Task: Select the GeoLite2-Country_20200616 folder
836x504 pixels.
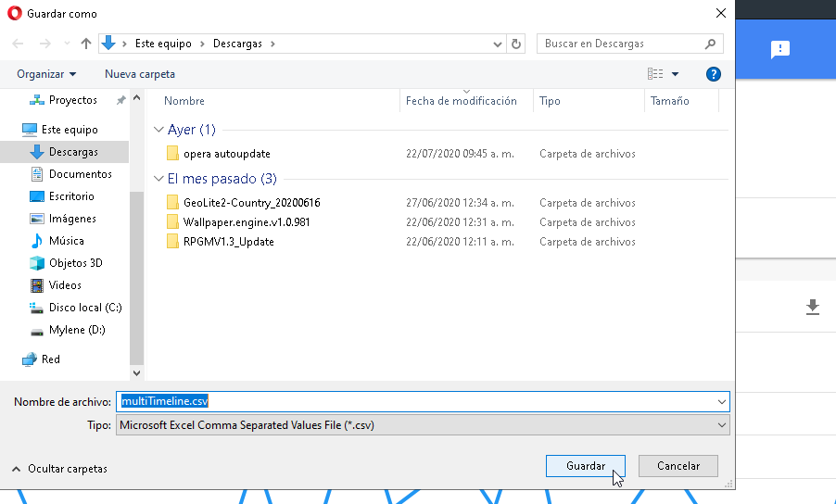Action: [252, 203]
